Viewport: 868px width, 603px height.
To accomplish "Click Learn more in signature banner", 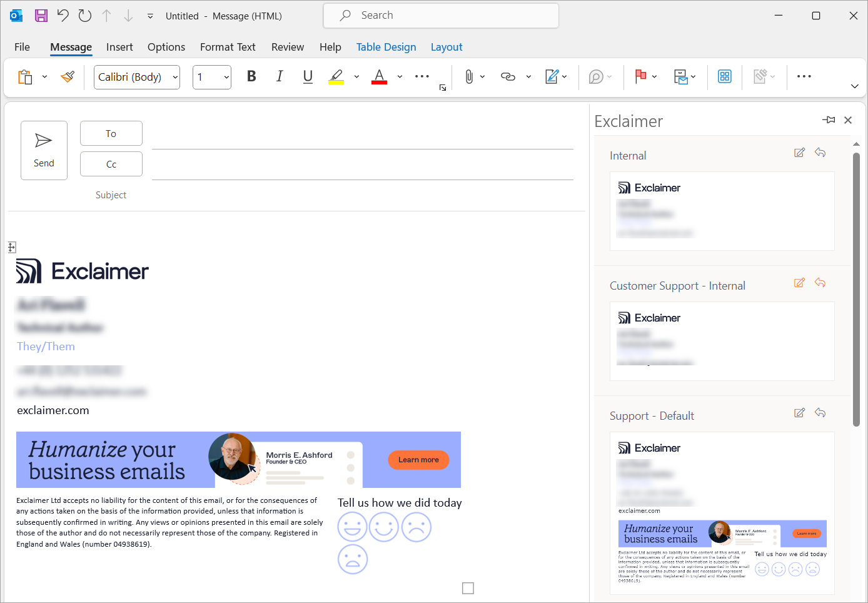I will tap(418, 460).
